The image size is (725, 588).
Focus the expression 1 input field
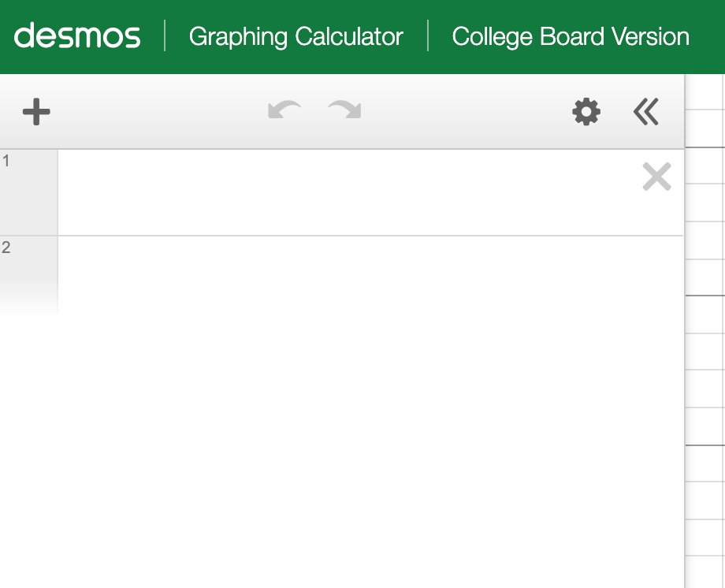coord(347,192)
